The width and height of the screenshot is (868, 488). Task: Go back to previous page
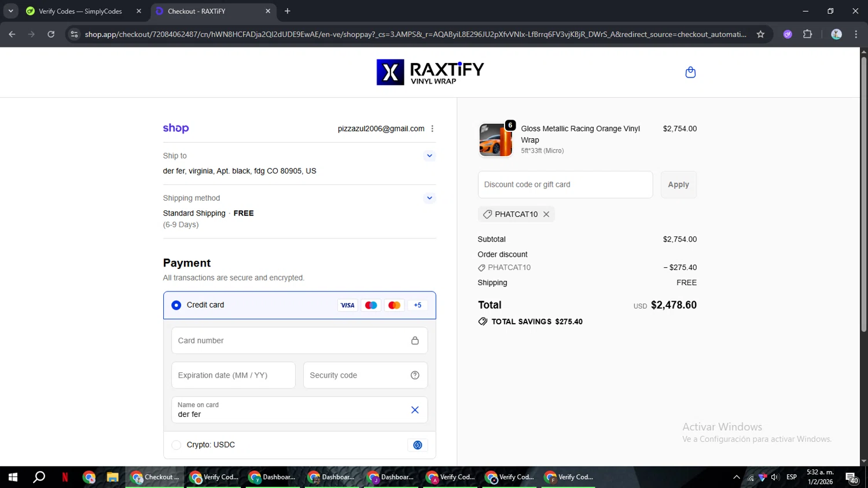(x=12, y=34)
